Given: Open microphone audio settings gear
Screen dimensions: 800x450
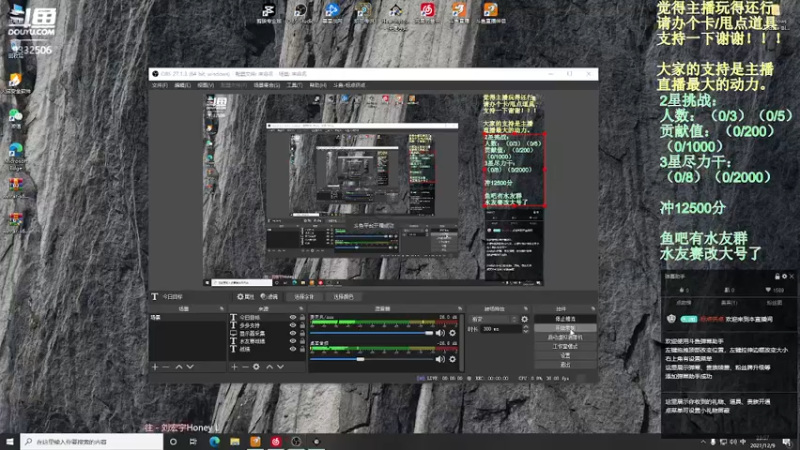Looking at the screenshot, I should pos(453,333).
